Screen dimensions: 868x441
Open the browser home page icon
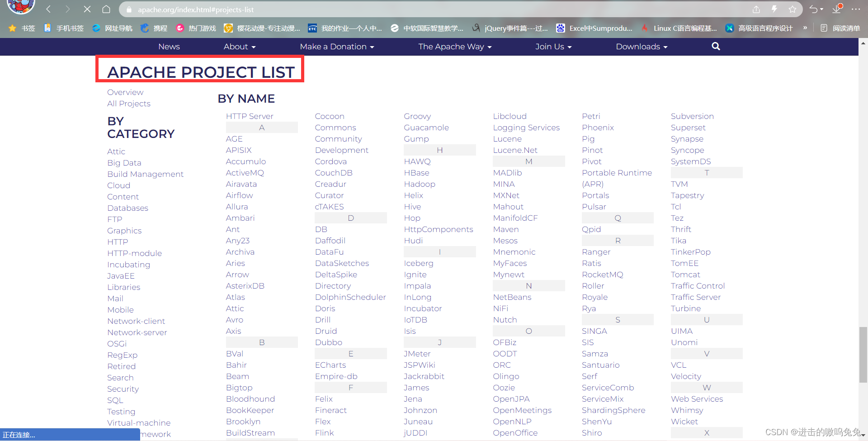click(x=106, y=9)
